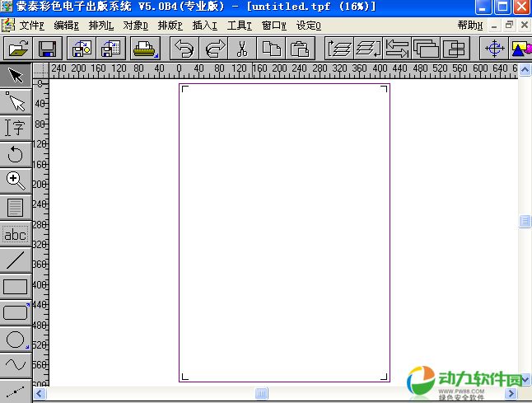Click the horizontal scrollbar thumb
The image size is (532, 403).
pos(262,394)
